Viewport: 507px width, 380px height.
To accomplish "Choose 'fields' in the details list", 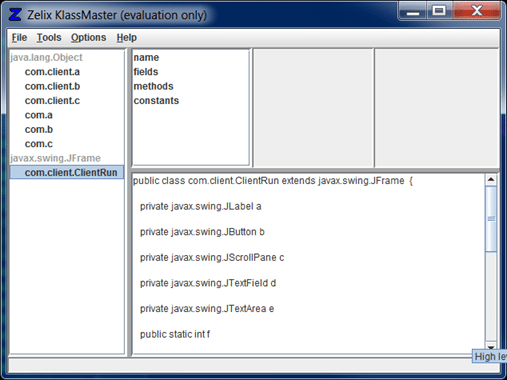I will (x=146, y=72).
